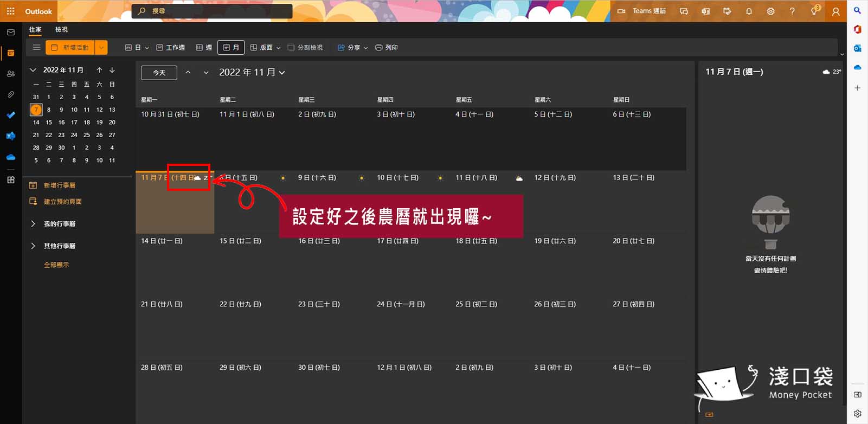Viewport: 868px width, 424px height.
Task: Open the app launcher waffle icon
Action: (10, 11)
